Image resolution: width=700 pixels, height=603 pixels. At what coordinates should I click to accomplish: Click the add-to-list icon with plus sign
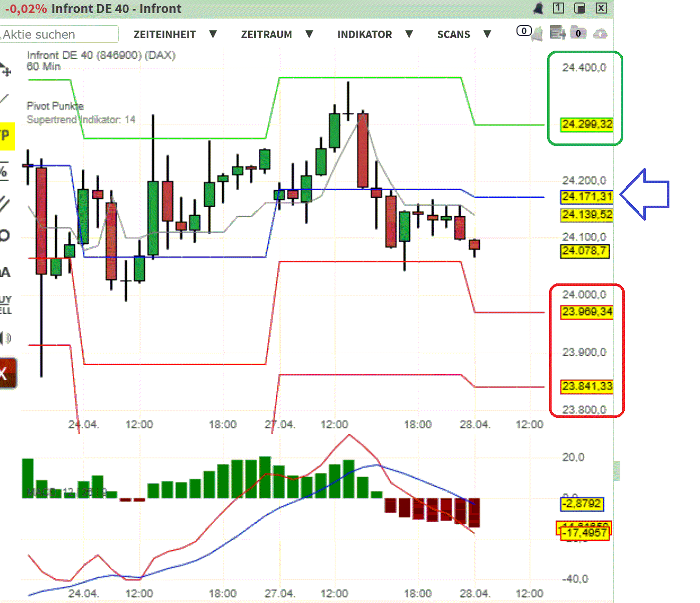[558, 33]
